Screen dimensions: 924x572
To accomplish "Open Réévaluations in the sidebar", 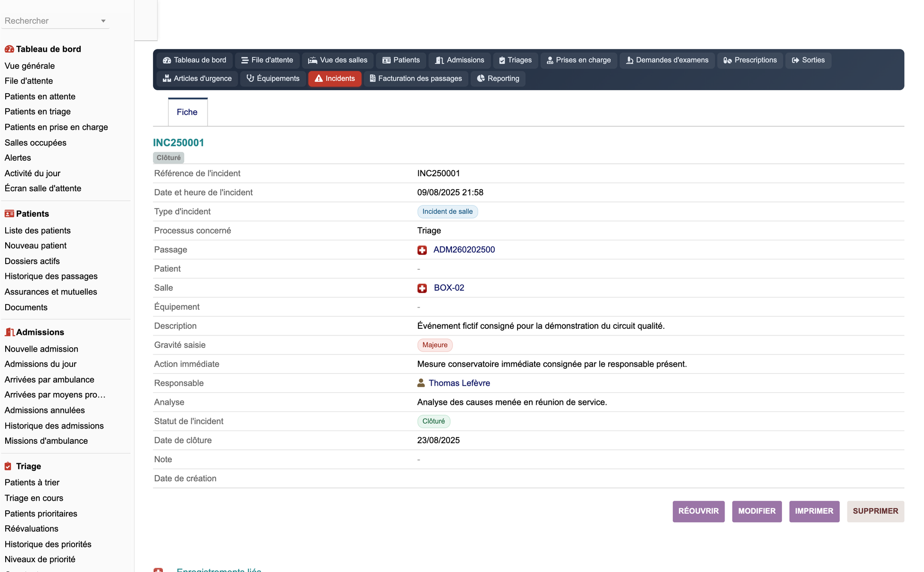I will [x=31, y=529].
